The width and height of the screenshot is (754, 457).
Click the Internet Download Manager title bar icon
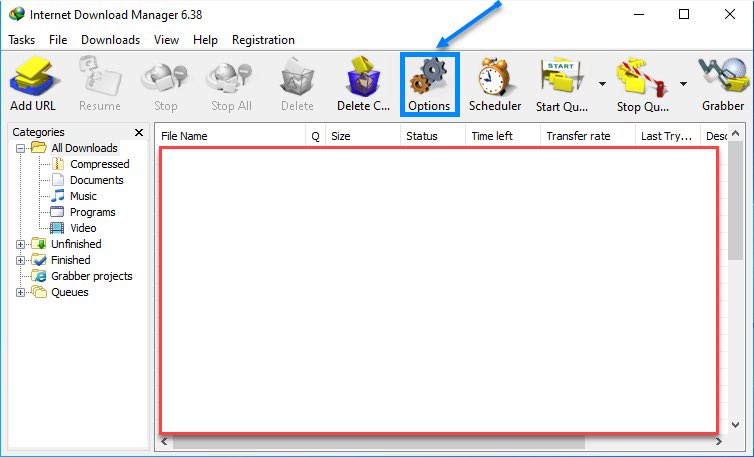pos(17,14)
